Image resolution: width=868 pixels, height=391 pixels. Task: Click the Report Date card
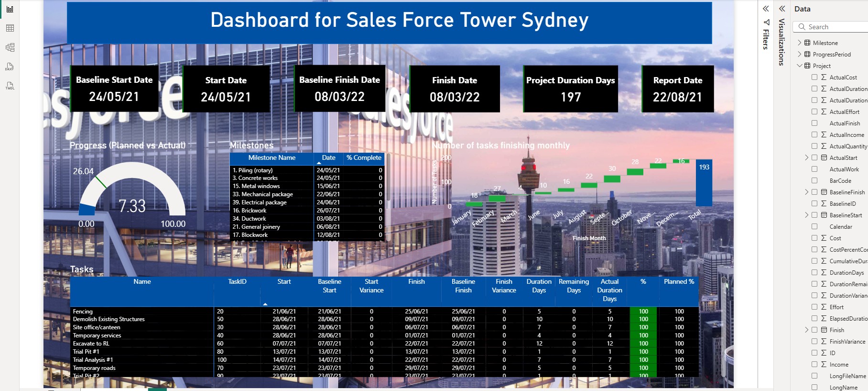point(677,89)
